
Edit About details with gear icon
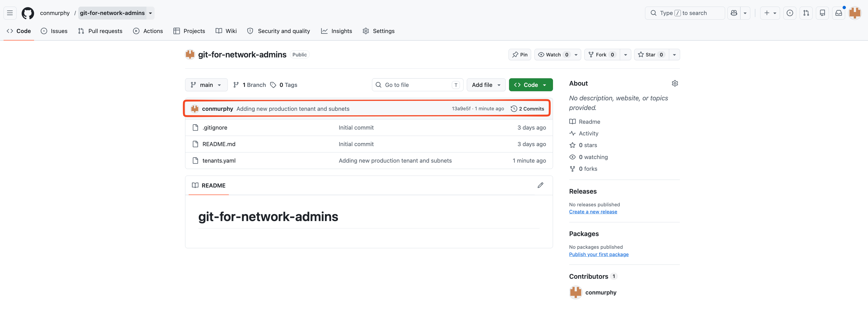click(675, 83)
